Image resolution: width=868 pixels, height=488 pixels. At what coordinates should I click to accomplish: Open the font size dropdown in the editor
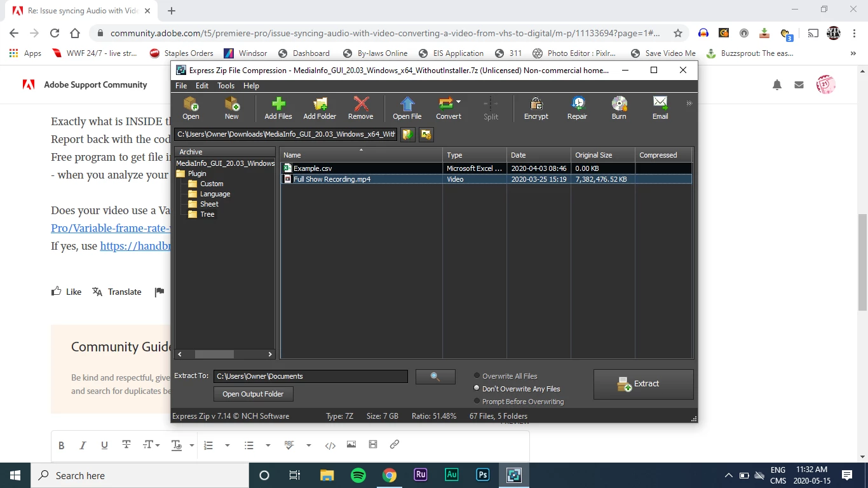point(151,445)
